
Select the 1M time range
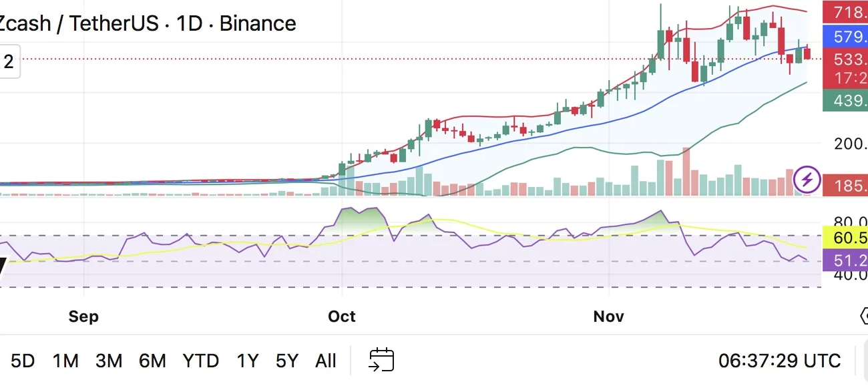pyautogui.click(x=65, y=361)
